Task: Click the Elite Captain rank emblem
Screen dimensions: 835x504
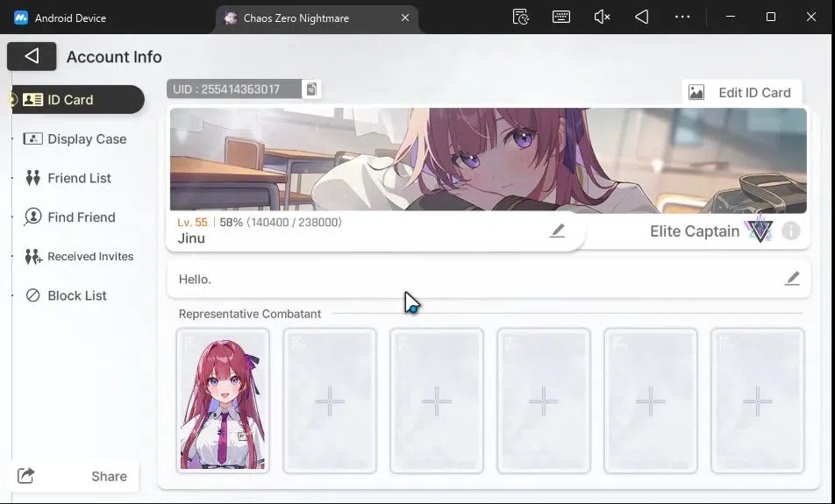Action: (760, 230)
